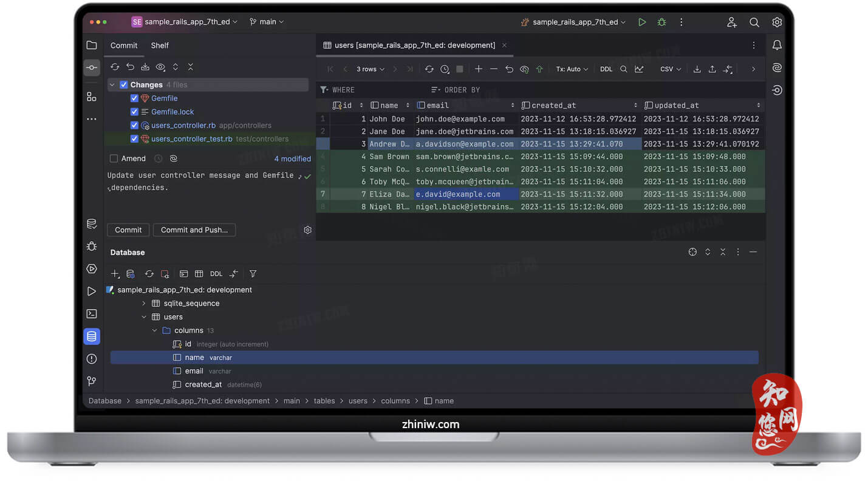868x484 pixels.
Task: Refresh changes in the Commit panel
Action: tap(115, 67)
